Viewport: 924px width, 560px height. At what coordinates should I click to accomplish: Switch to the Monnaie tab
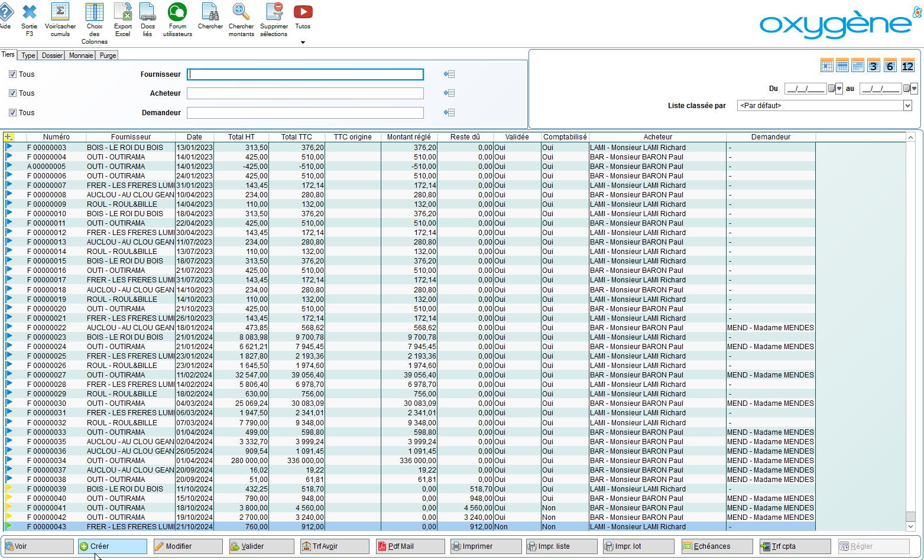click(x=81, y=56)
